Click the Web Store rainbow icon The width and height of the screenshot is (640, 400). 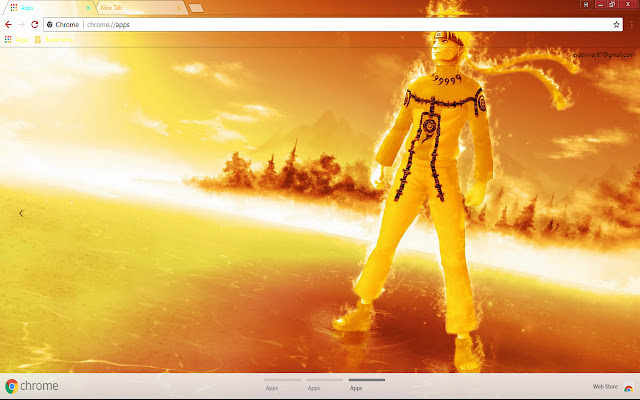[x=629, y=387]
